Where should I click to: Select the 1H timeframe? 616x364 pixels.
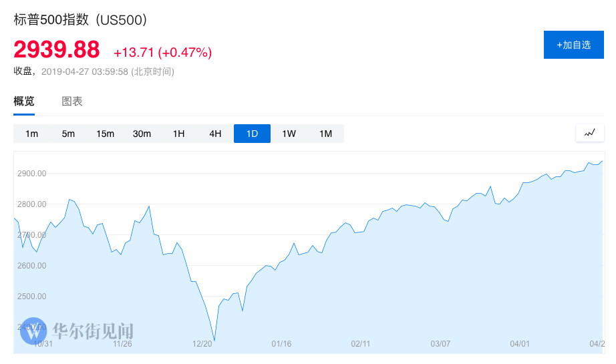tap(178, 134)
